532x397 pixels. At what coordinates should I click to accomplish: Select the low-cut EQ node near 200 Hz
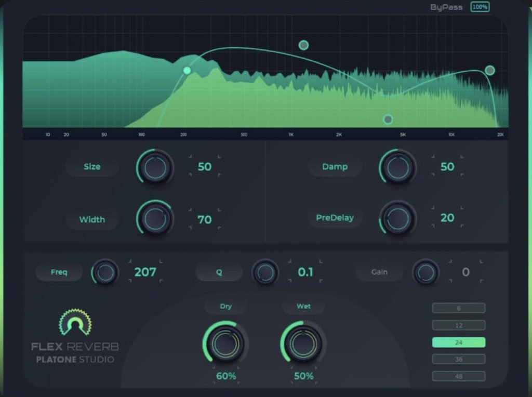[187, 71]
